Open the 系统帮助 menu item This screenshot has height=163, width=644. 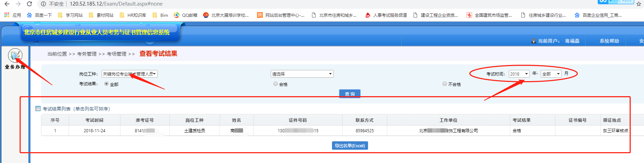click(609, 41)
